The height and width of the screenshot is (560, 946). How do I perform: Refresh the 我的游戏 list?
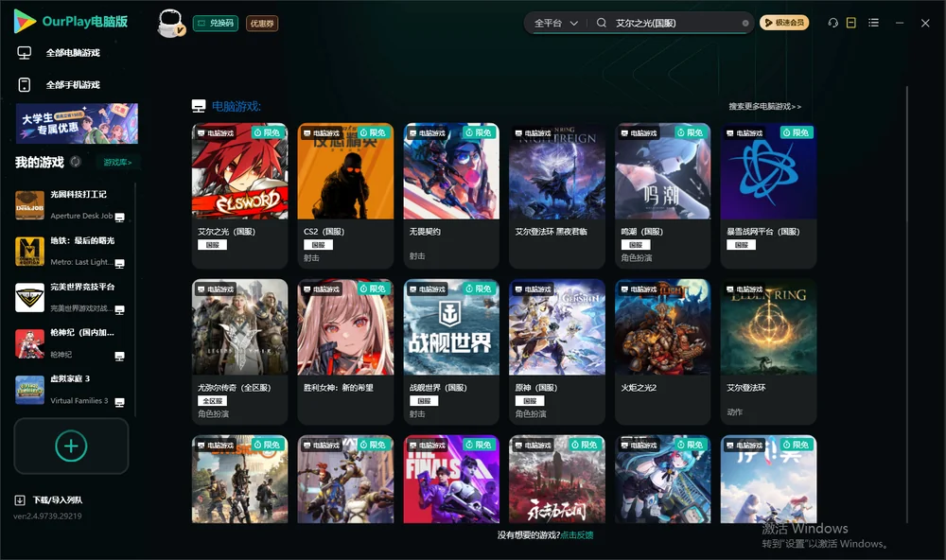pyautogui.click(x=76, y=162)
